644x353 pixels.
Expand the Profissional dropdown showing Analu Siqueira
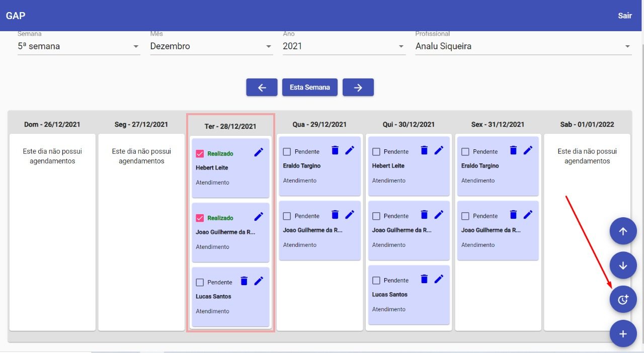point(523,46)
